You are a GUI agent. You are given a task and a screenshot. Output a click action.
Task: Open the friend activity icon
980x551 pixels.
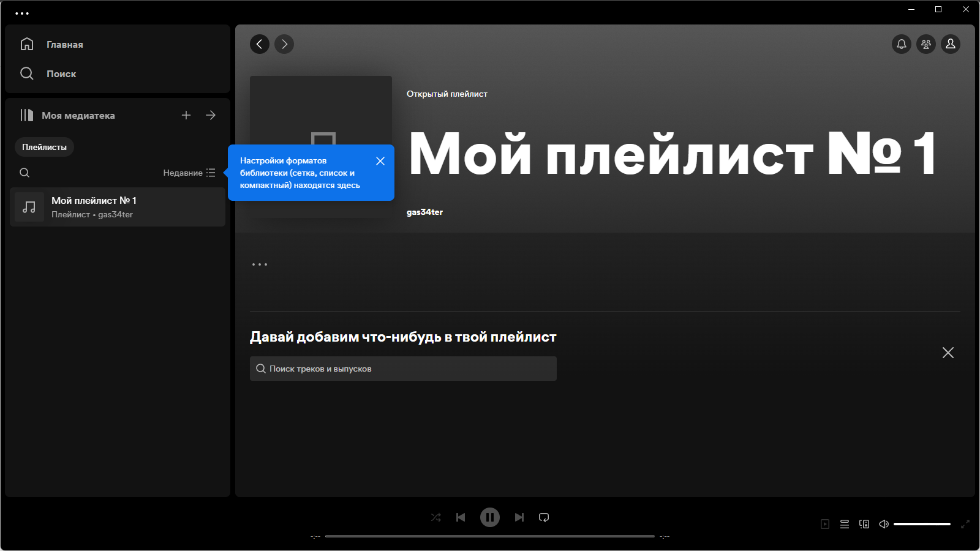point(926,44)
